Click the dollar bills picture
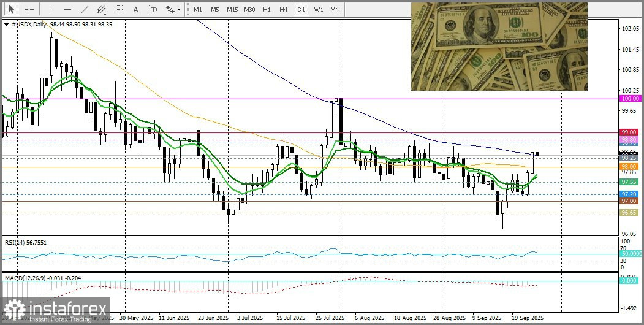 (499, 47)
